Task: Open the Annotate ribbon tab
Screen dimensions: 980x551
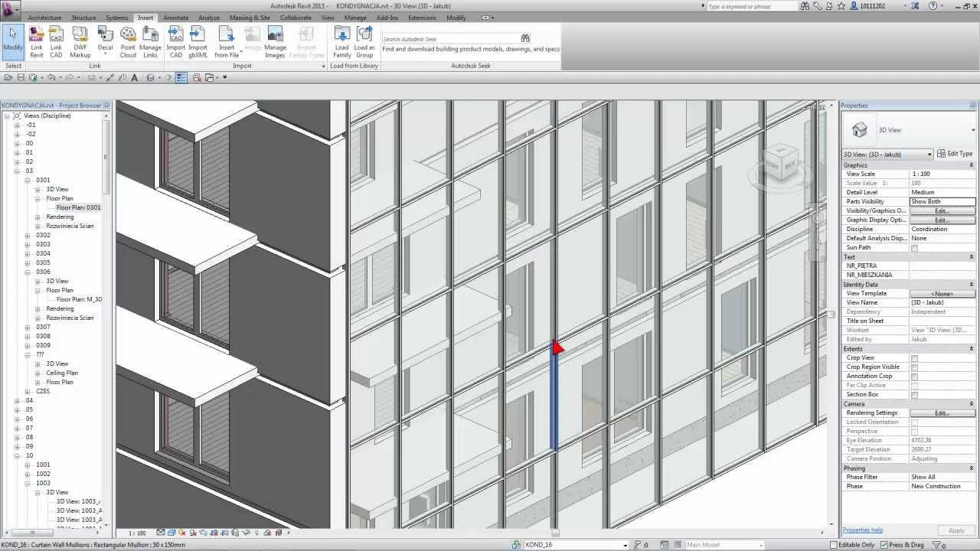Action: click(x=175, y=18)
